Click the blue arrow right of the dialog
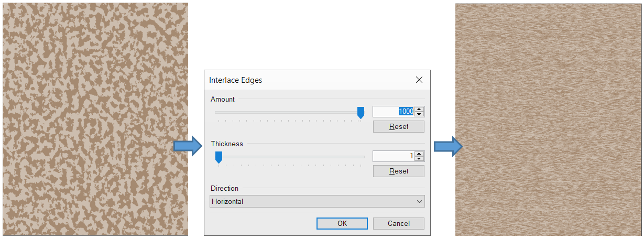 click(447, 146)
